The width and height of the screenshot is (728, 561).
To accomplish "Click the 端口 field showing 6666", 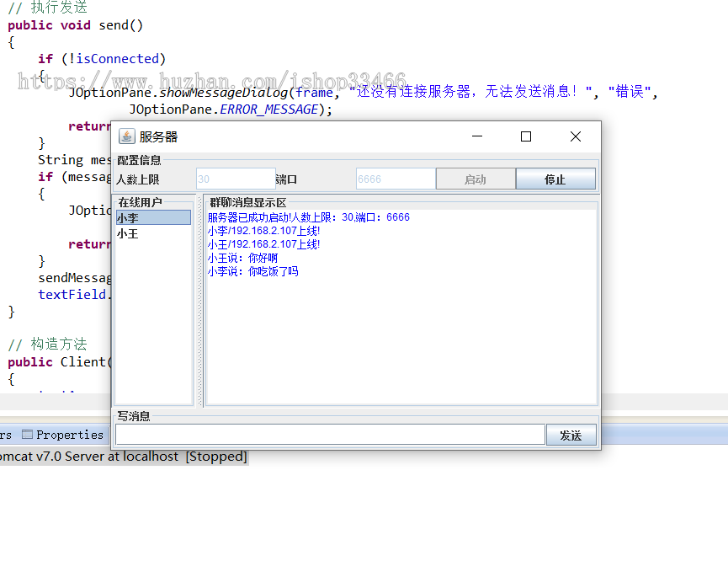I will click(x=395, y=179).
